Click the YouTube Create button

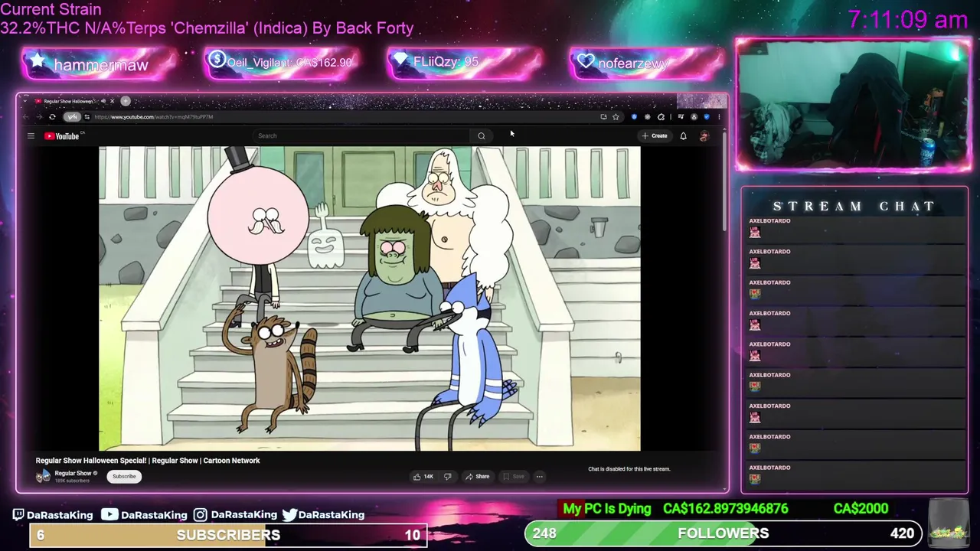coord(655,135)
